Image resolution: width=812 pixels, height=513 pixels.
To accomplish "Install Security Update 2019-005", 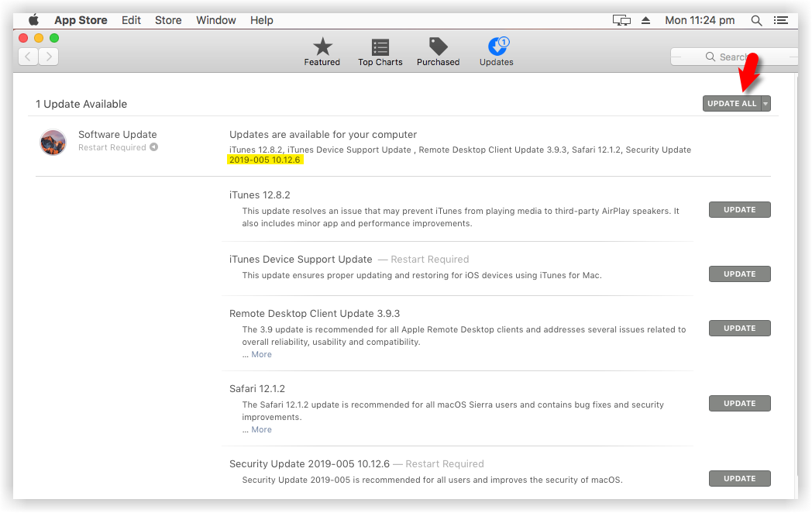I will click(739, 479).
